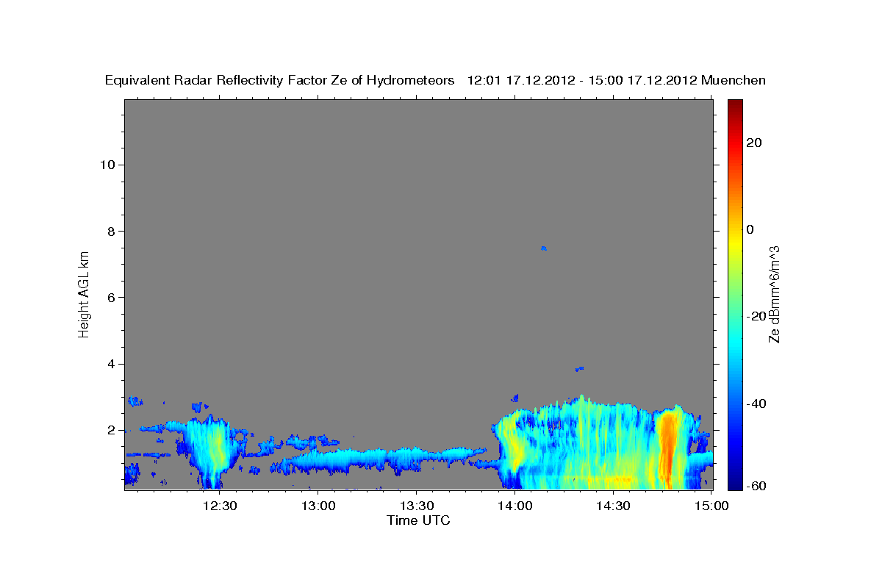Click the orange-red high reflectivity column near 14:45
882x588 pixels.
pos(667,448)
